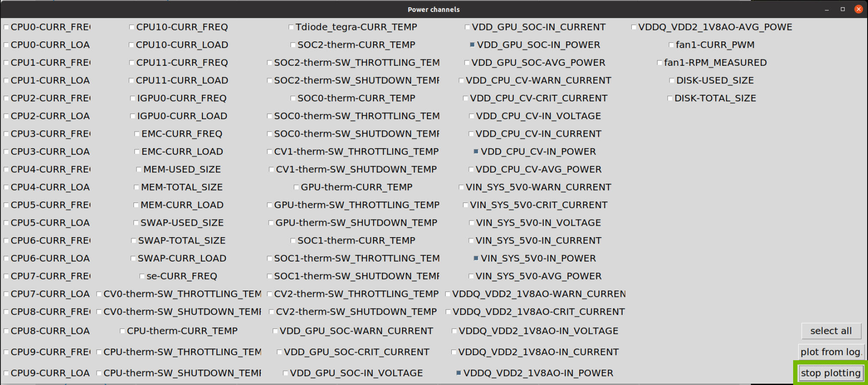Viewport: 868px width, 385px height.
Task: Click the stop plotting button
Action: tap(830, 373)
